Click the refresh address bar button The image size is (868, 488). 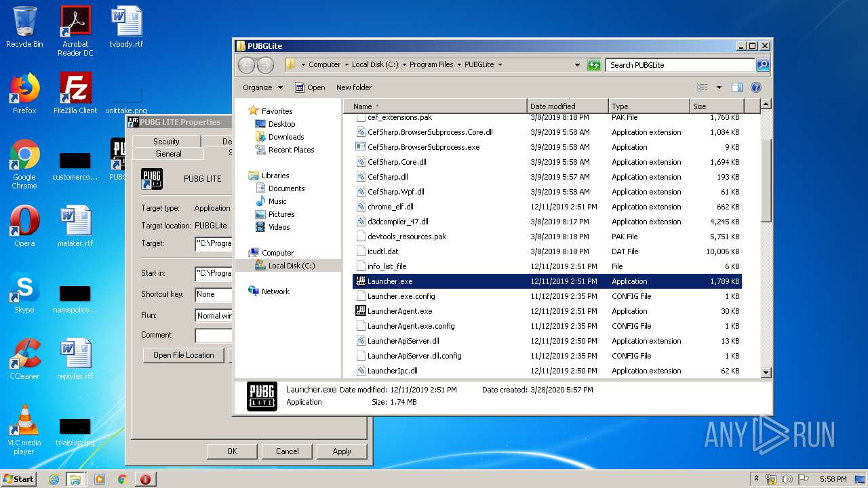594,65
